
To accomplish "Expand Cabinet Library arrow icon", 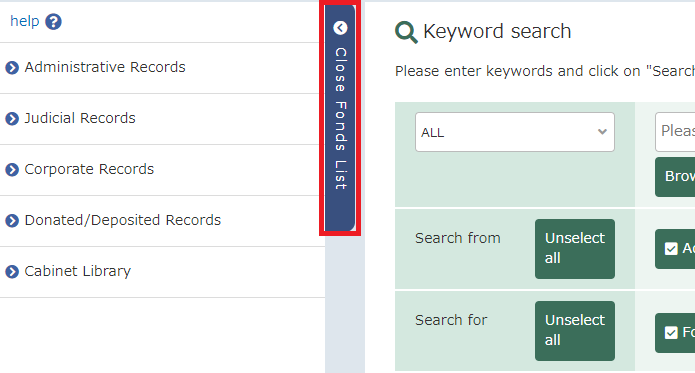I will [x=12, y=272].
